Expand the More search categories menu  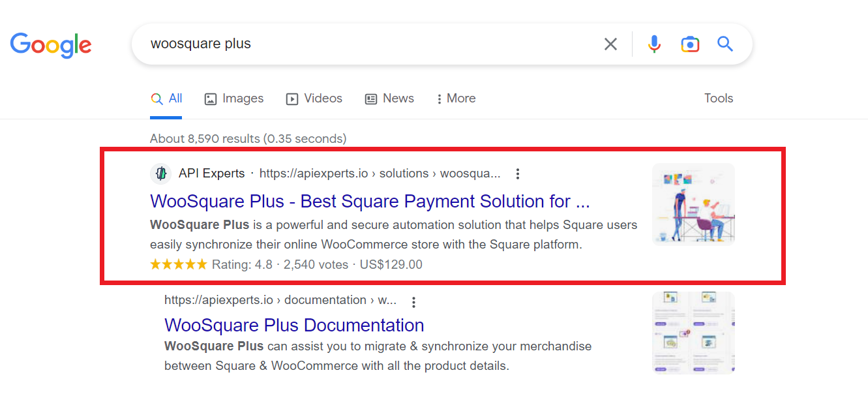[x=456, y=99]
